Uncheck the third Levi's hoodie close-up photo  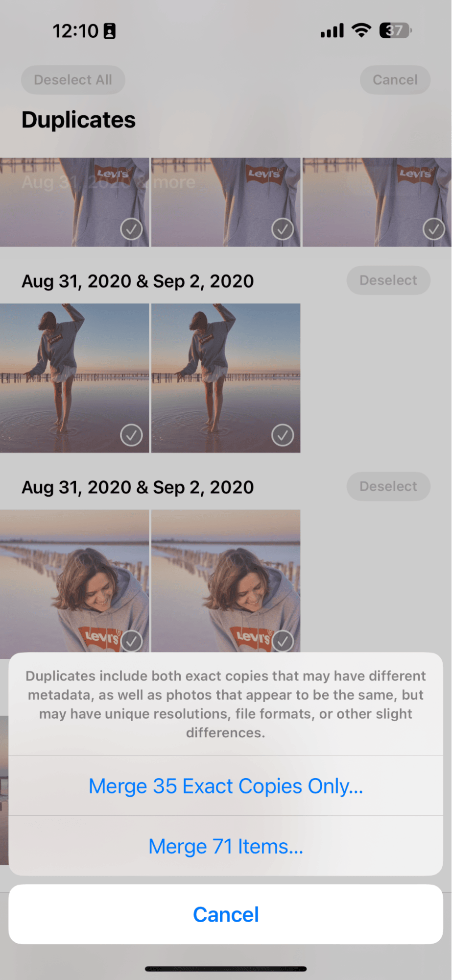(x=434, y=229)
